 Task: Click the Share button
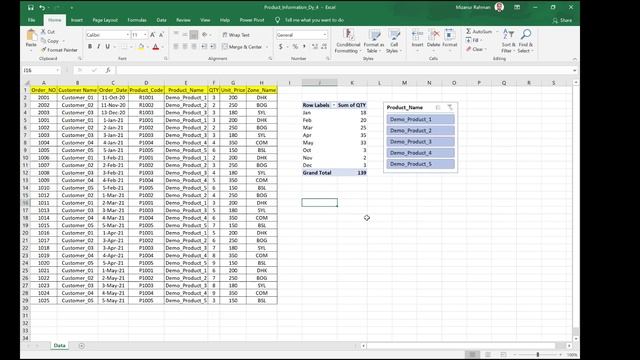pyautogui.click(x=562, y=20)
